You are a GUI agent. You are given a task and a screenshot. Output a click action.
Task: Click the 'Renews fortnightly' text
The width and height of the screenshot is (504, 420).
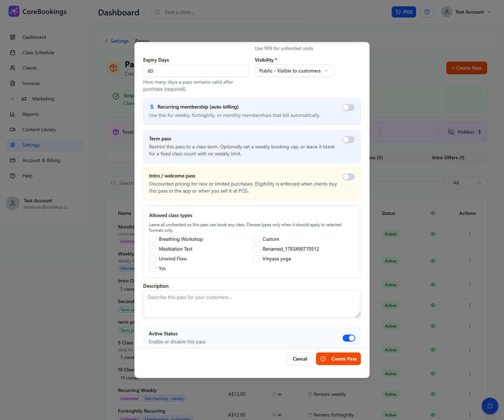(x=334, y=415)
